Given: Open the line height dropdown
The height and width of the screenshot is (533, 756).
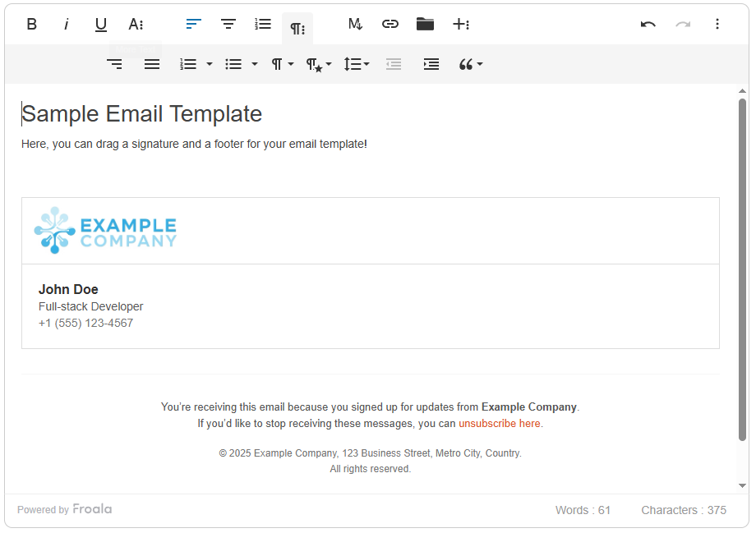Looking at the screenshot, I should (x=357, y=64).
